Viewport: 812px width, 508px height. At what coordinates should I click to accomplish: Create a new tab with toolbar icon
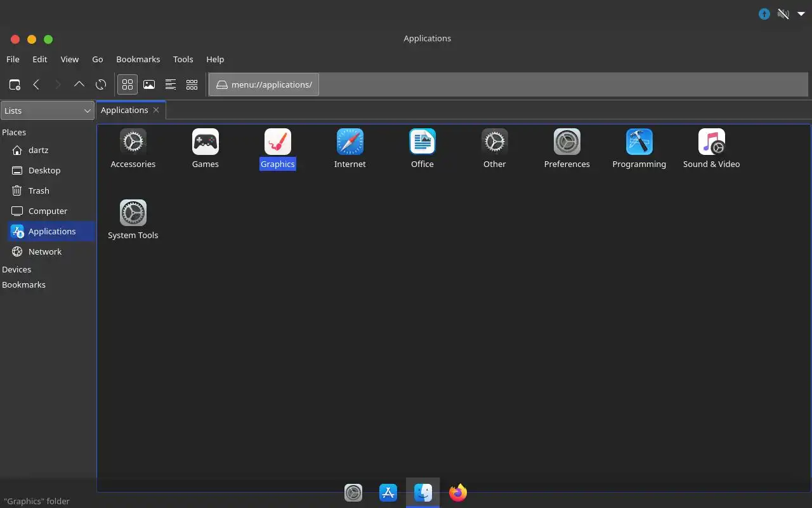(15, 84)
